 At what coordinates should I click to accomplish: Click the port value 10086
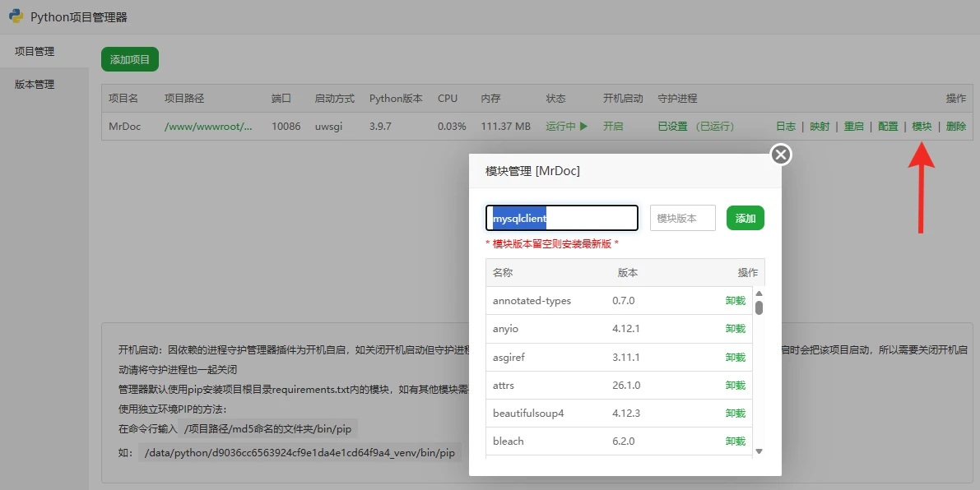pyautogui.click(x=286, y=126)
